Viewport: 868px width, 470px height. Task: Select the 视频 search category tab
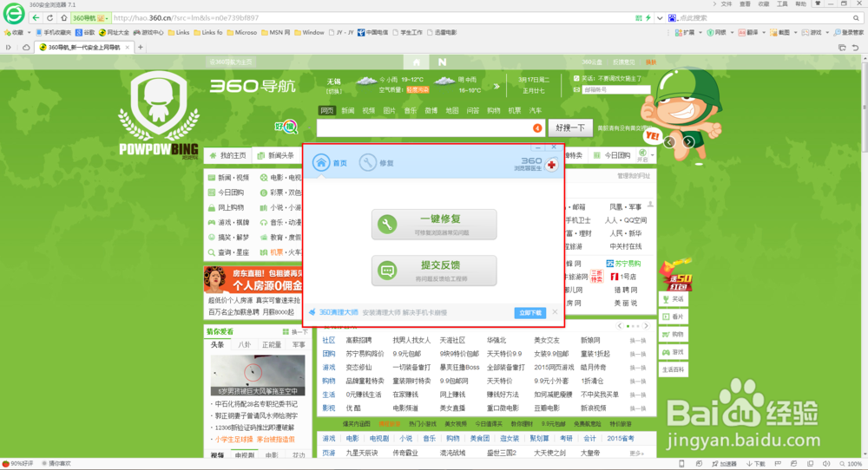click(369, 111)
